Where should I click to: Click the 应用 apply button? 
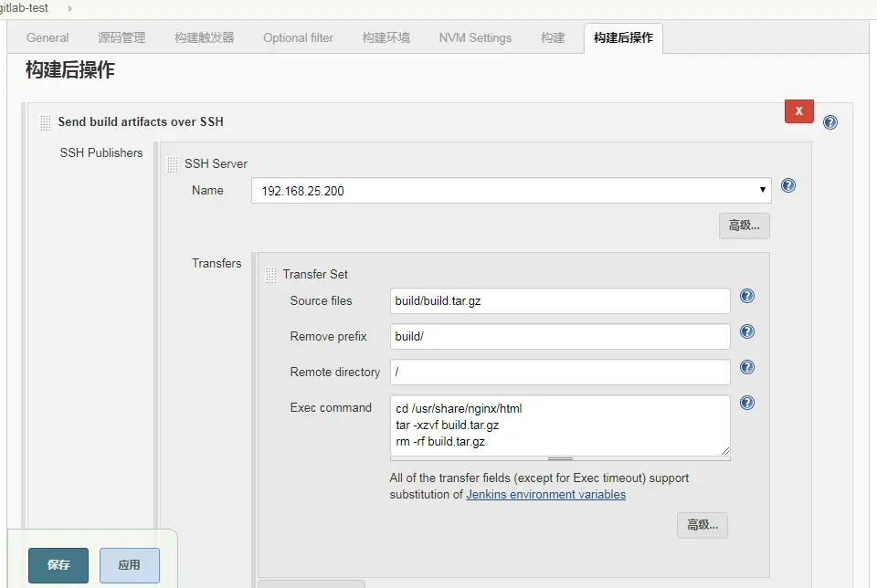point(129,565)
